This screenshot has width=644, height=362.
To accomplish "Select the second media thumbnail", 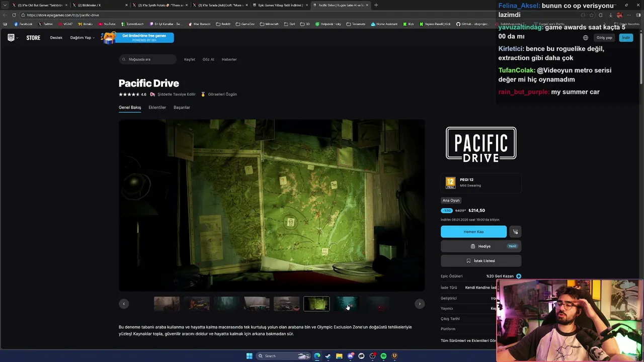I will 197,304.
